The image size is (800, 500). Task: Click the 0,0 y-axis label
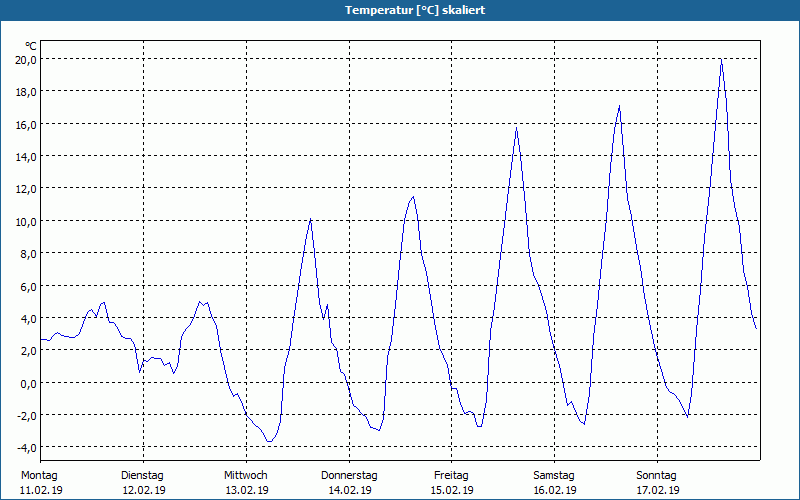(x=29, y=384)
